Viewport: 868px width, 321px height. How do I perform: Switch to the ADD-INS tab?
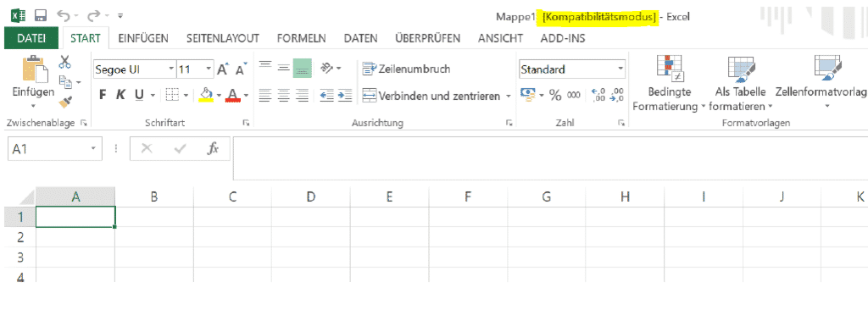point(563,38)
